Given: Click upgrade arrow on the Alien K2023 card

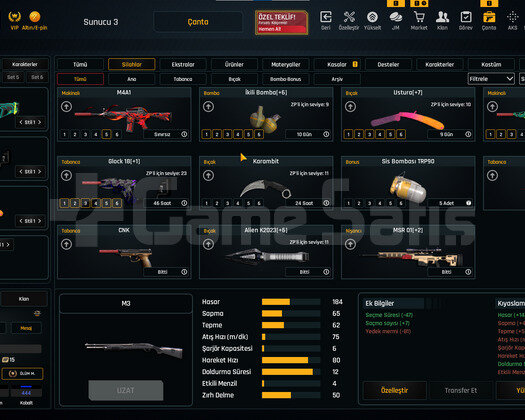Looking at the screenshot, I should click(208, 244).
